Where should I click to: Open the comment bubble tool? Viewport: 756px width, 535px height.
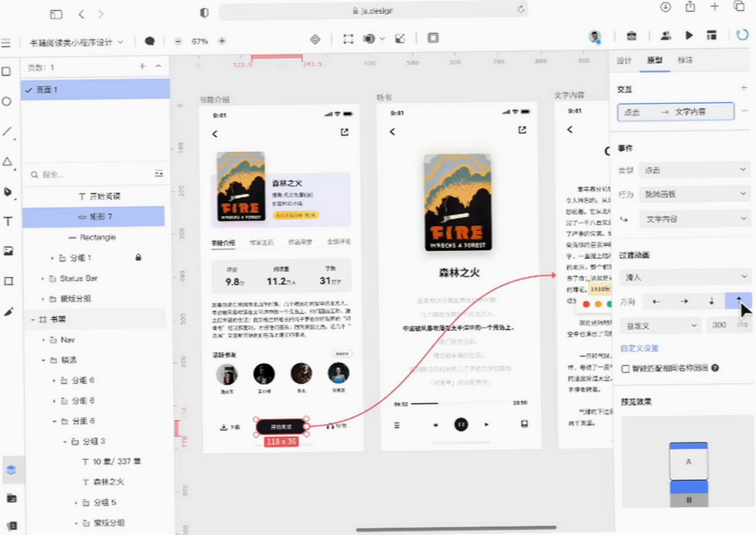pos(150,41)
